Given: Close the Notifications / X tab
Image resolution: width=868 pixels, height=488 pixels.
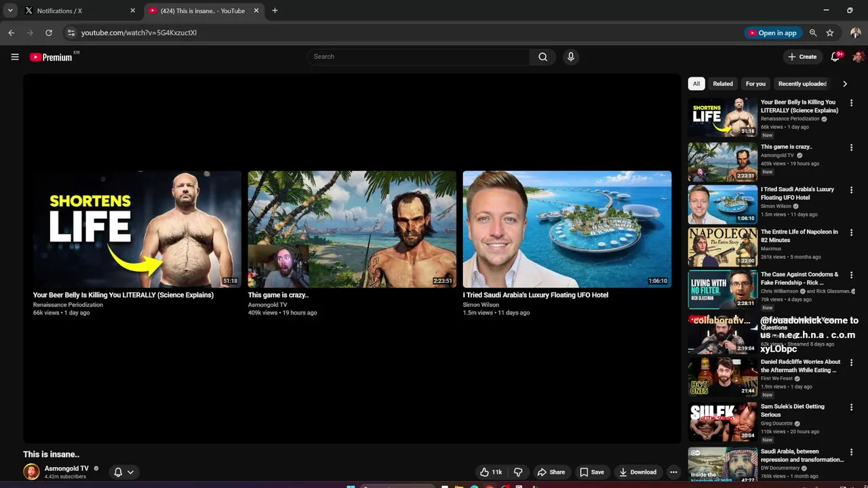Looking at the screenshot, I should pos(133,11).
